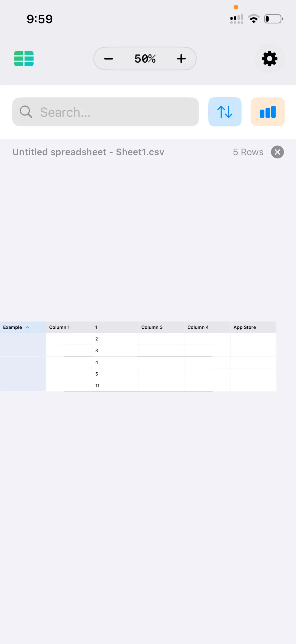Tap the magnifier icon in the search bar
296x644 pixels.
(x=26, y=112)
